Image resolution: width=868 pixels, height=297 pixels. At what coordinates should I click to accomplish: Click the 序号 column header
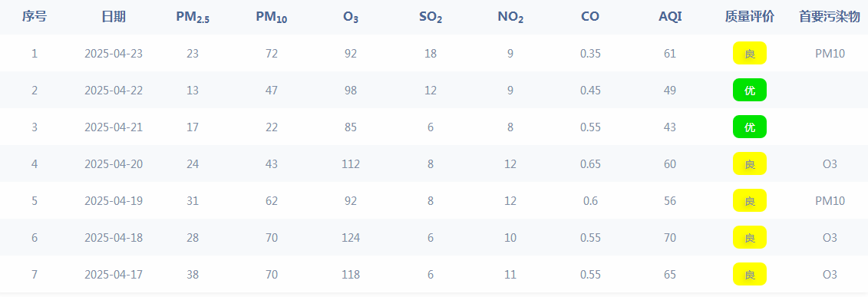click(35, 17)
